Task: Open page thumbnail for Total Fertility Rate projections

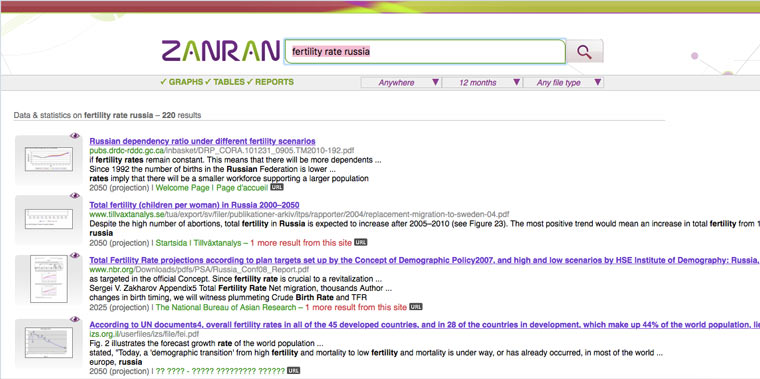Action: click(x=49, y=279)
